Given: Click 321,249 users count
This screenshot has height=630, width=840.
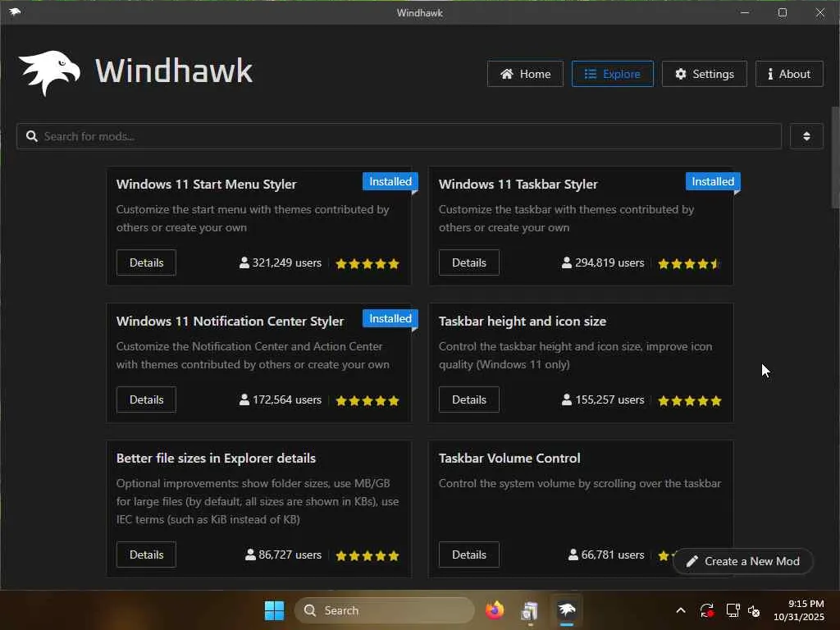Looking at the screenshot, I should coord(281,263).
